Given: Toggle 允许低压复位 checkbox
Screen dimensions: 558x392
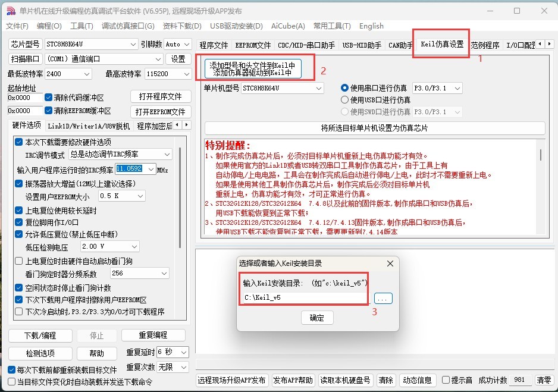Looking at the screenshot, I should tap(19, 234).
